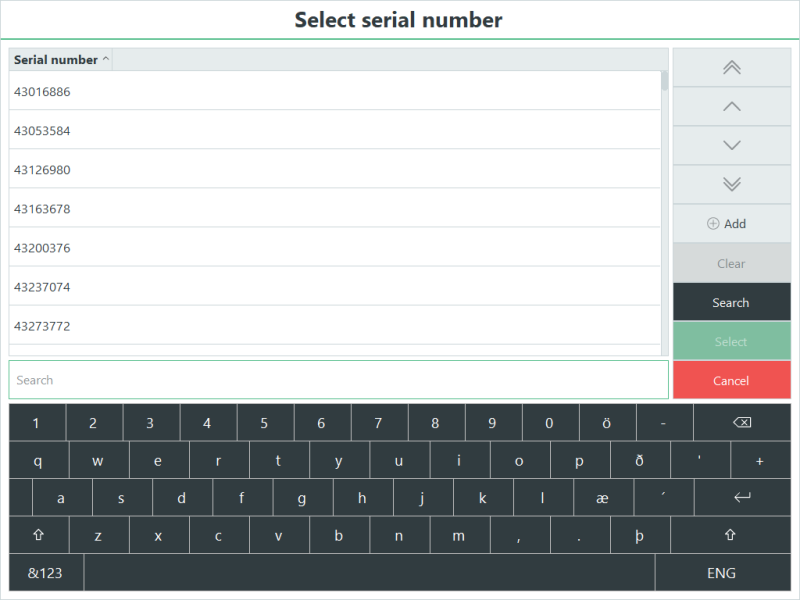The image size is (800, 600).
Task: Move down one row with down chevron
Action: [x=732, y=145]
